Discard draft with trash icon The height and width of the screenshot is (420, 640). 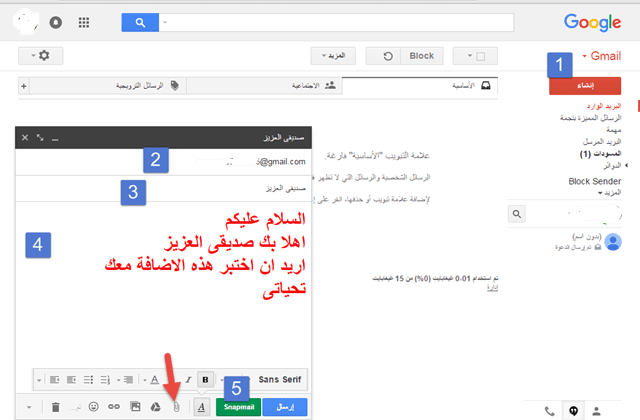[56, 407]
